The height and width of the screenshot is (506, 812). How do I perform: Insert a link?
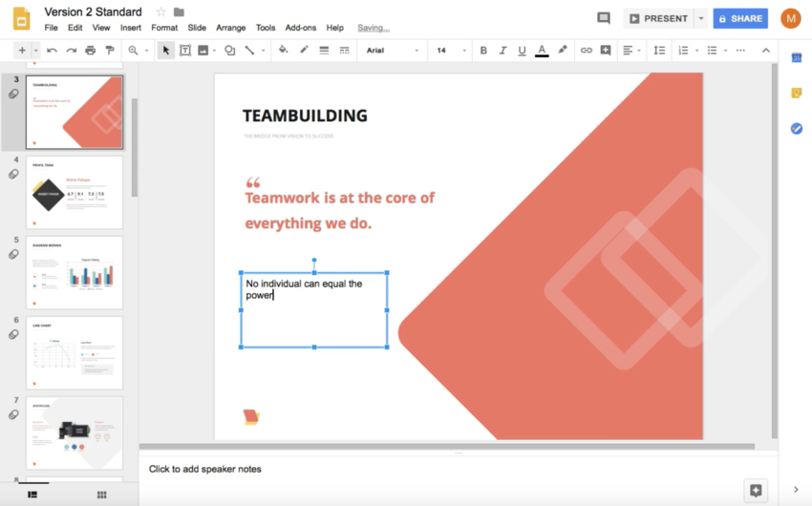[x=587, y=51]
